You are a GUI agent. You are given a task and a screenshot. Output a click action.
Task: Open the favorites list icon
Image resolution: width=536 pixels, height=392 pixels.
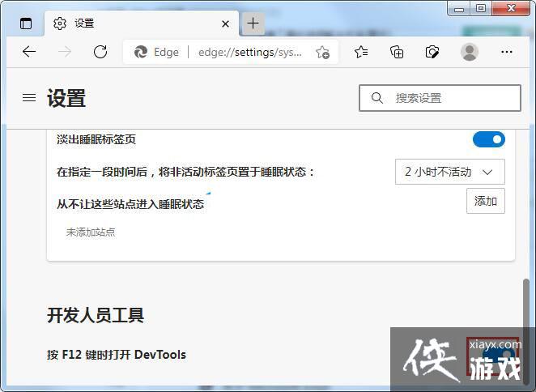click(361, 52)
